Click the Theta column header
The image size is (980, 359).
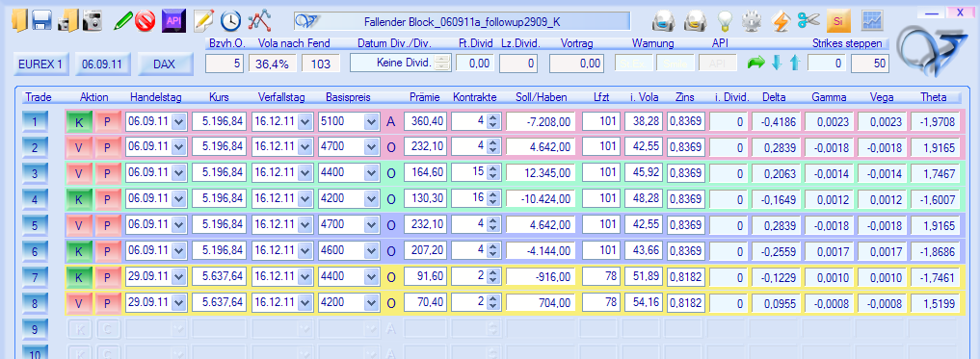click(x=934, y=97)
